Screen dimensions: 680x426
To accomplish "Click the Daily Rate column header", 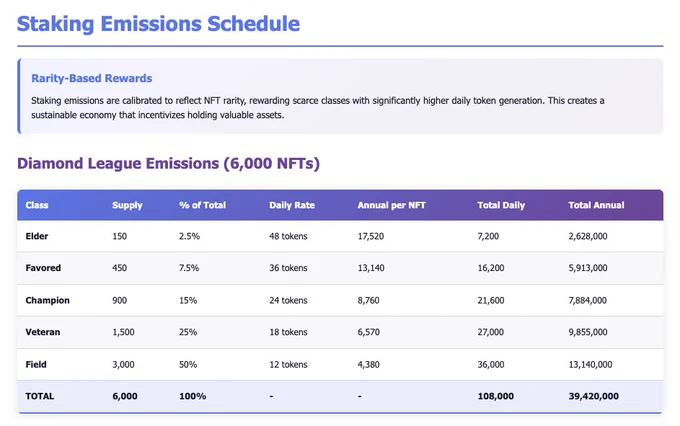I will coord(292,205).
